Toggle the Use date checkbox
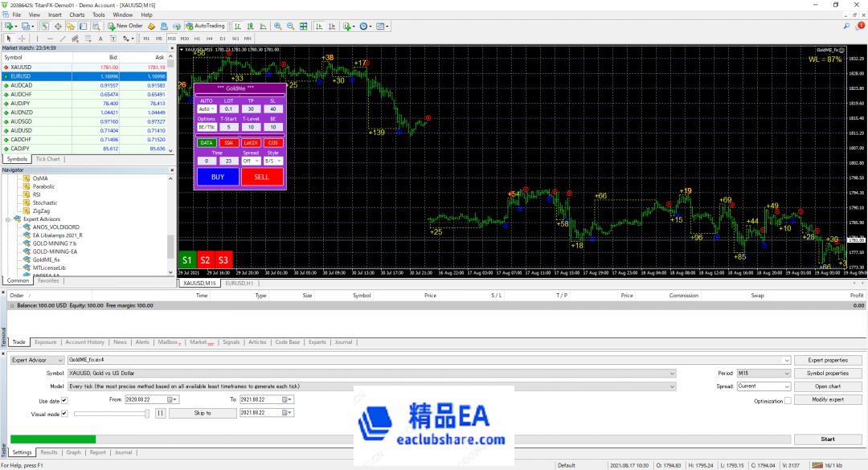The image size is (868, 470). (x=64, y=400)
